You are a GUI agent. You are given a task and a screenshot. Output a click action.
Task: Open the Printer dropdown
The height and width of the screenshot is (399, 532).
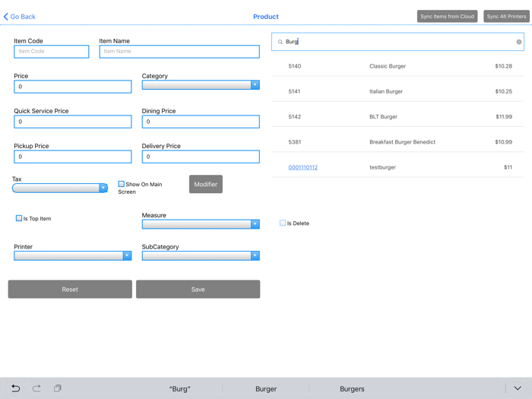[x=73, y=256]
